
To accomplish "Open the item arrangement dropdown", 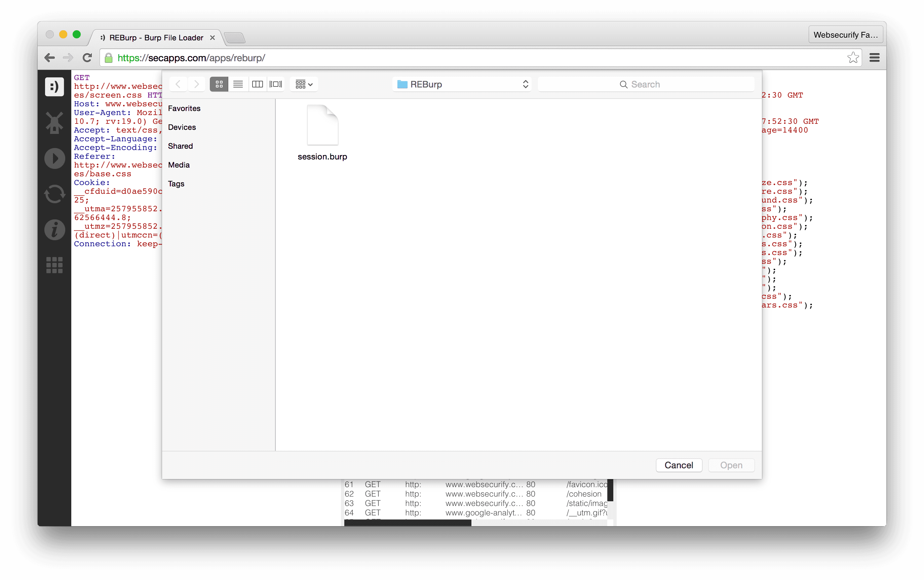I will point(304,84).
